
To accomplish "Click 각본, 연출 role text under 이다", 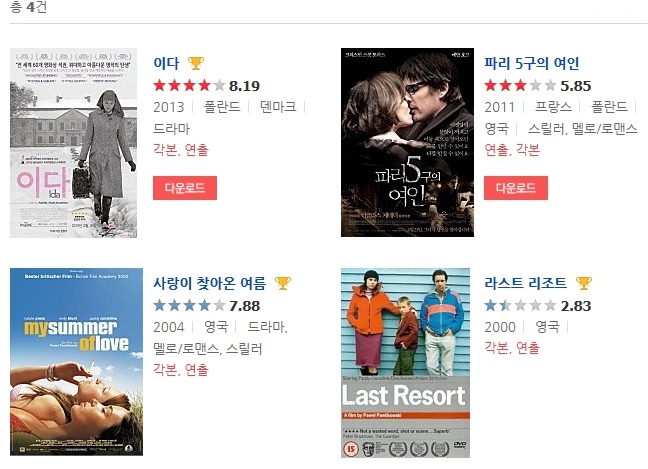I will pyautogui.click(x=181, y=150).
